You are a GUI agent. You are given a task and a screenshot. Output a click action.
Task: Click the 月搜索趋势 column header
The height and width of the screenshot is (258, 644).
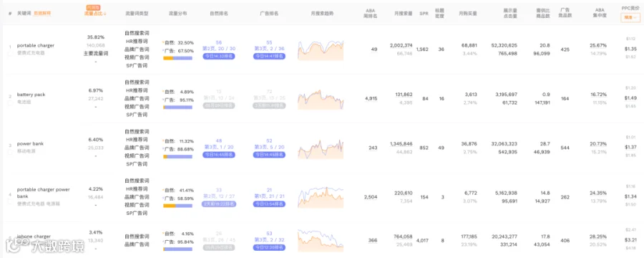pyautogui.click(x=322, y=14)
